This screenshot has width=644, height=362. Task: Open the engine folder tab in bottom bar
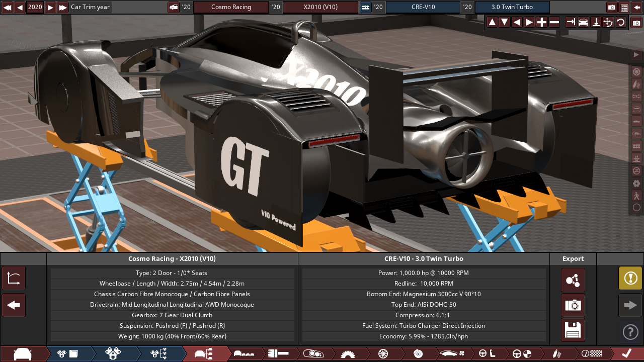point(68,354)
